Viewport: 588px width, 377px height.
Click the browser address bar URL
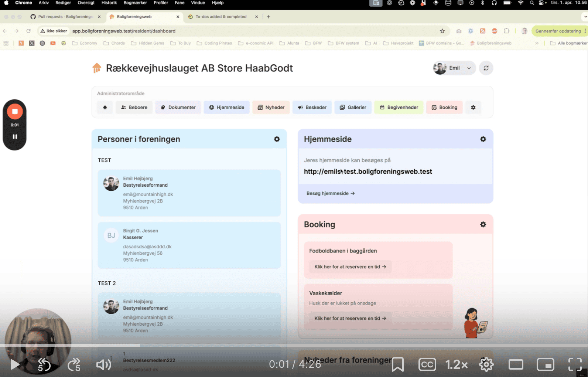[x=124, y=31]
